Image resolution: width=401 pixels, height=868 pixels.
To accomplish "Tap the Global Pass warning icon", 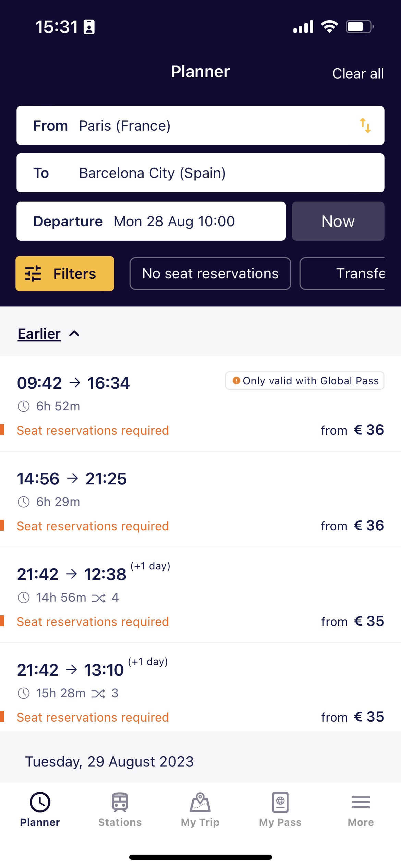I will (236, 381).
